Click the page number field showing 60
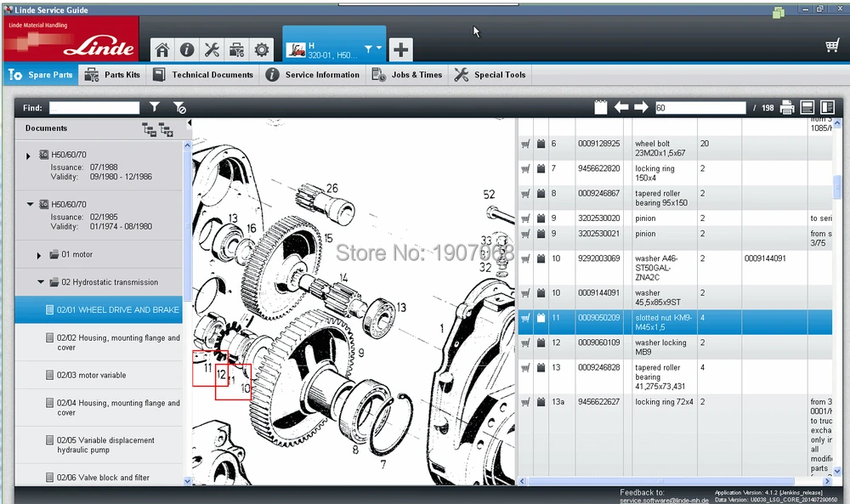This screenshot has width=850, height=504. [x=700, y=108]
